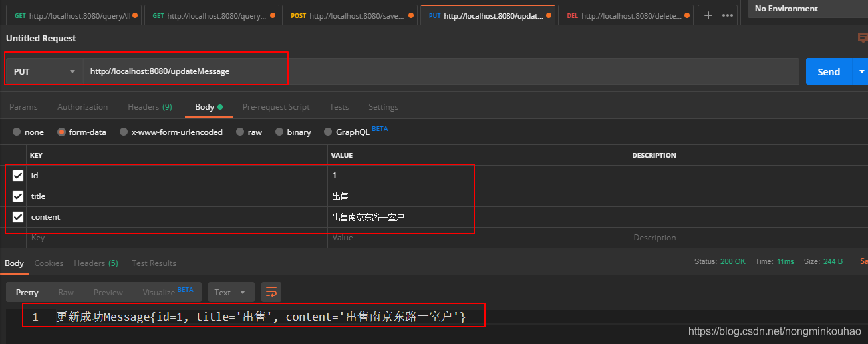Select the PUT updateMessage request tab

tap(488, 15)
